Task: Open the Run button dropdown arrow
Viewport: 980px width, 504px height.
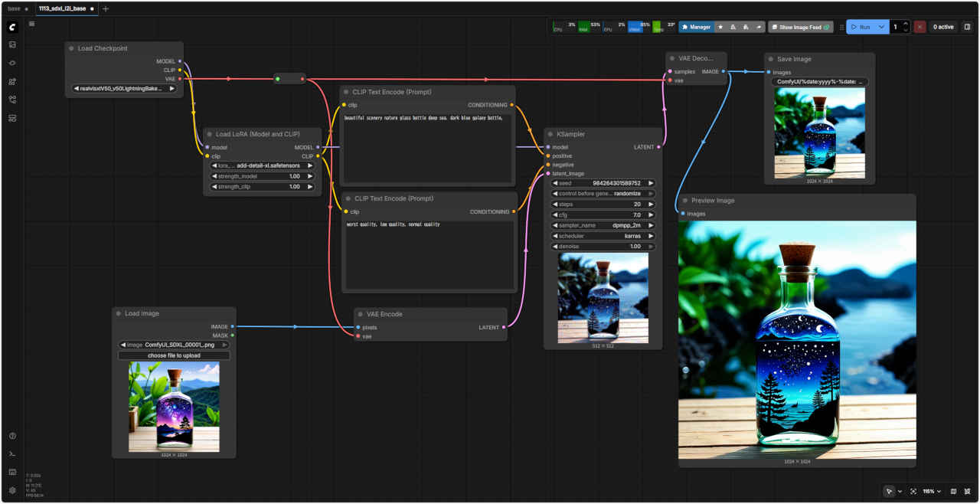Action: (881, 27)
